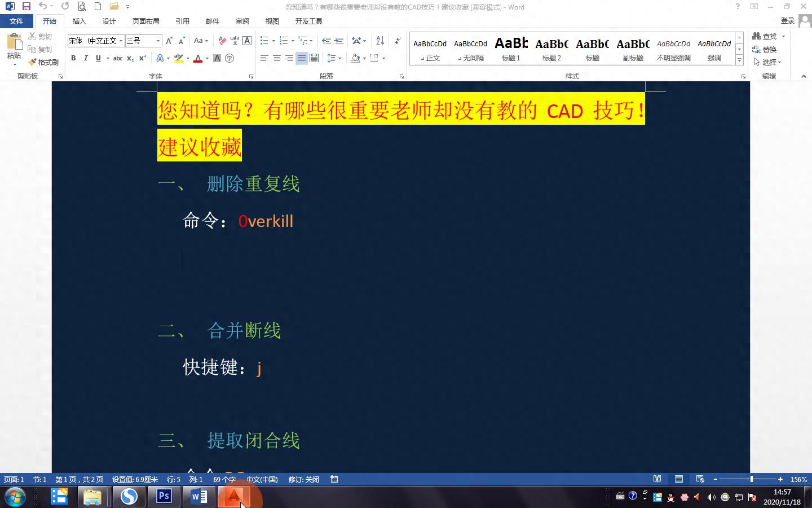Open the font size dropdown
This screenshot has width=812, height=508.
pyautogui.click(x=158, y=41)
